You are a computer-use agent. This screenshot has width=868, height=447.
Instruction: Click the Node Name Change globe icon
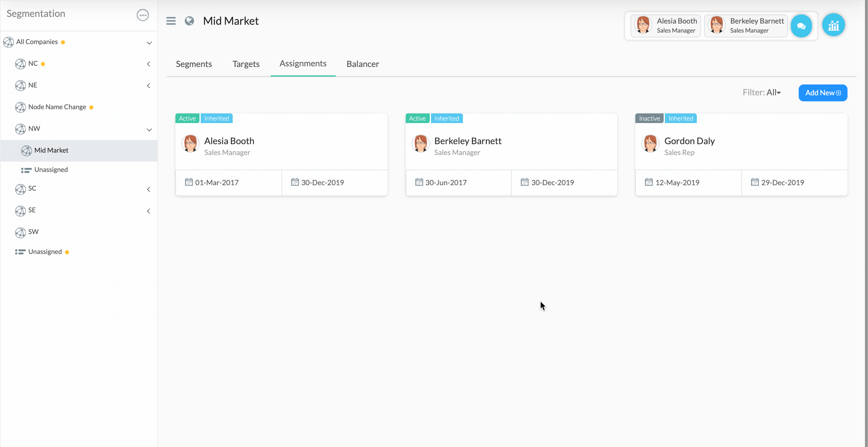[x=20, y=107]
